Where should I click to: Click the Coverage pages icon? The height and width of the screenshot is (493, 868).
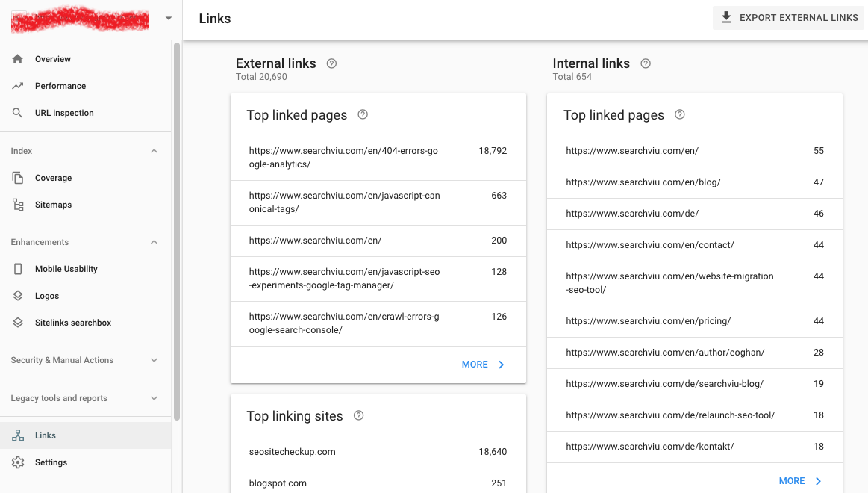(18, 178)
